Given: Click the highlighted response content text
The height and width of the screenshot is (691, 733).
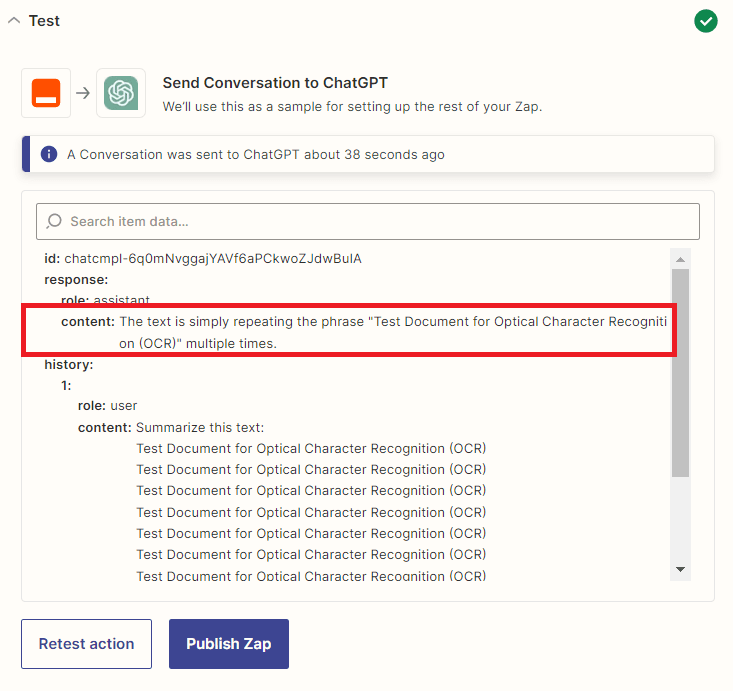Looking at the screenshot, I should coord(390,332).
